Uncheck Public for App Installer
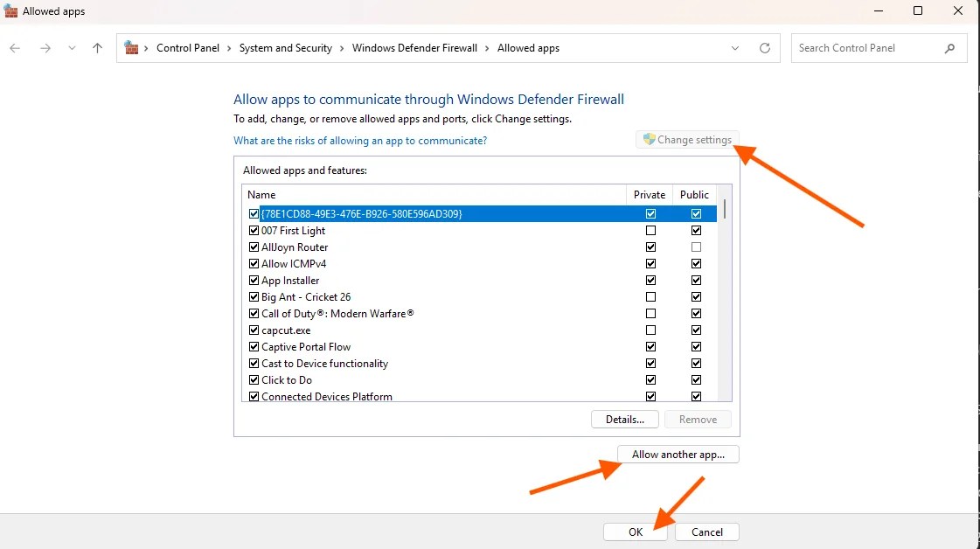The image size is (980, 549). tap(696, 280)
